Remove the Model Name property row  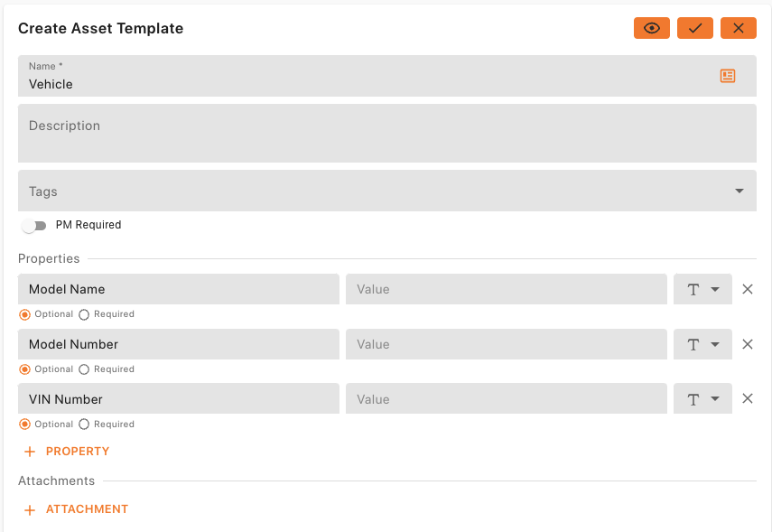[x=748, y=289]
